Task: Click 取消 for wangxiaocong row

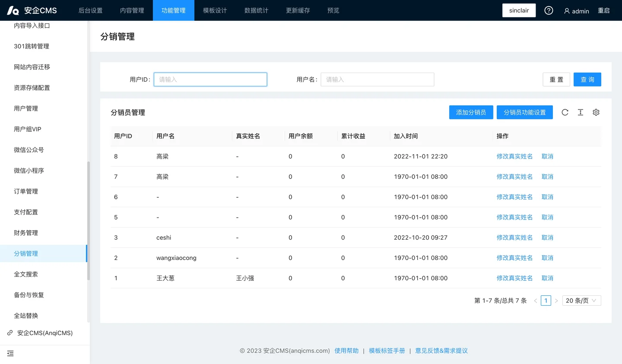Action: point(547,258)
